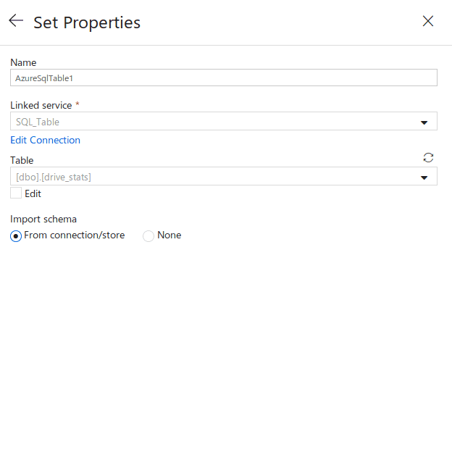The image size is (452, 476).
Task: Expand the Linked service dropdown arrow
Action: point(424,122)
